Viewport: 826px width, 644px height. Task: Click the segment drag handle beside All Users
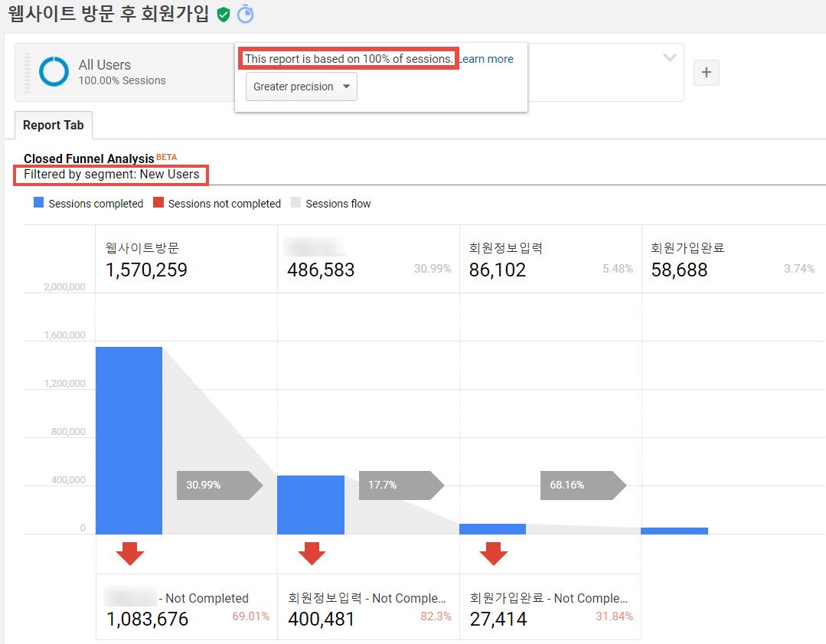click(28, 72)
